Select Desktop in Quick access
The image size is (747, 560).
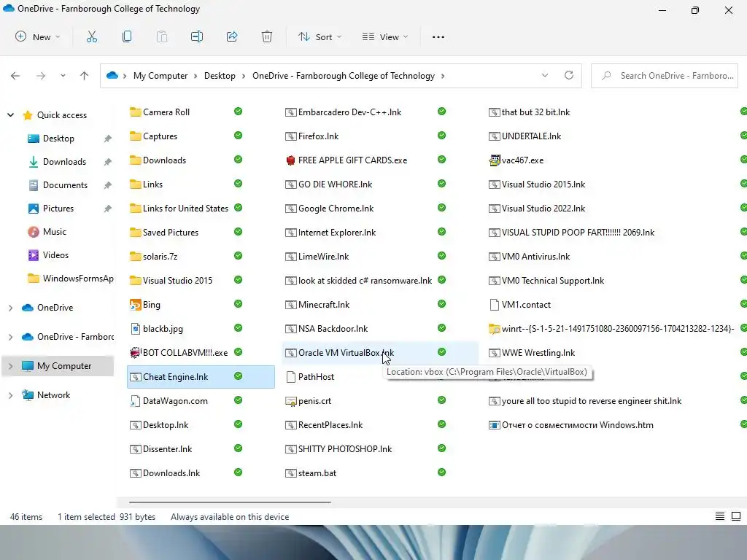tap(58, 139)
